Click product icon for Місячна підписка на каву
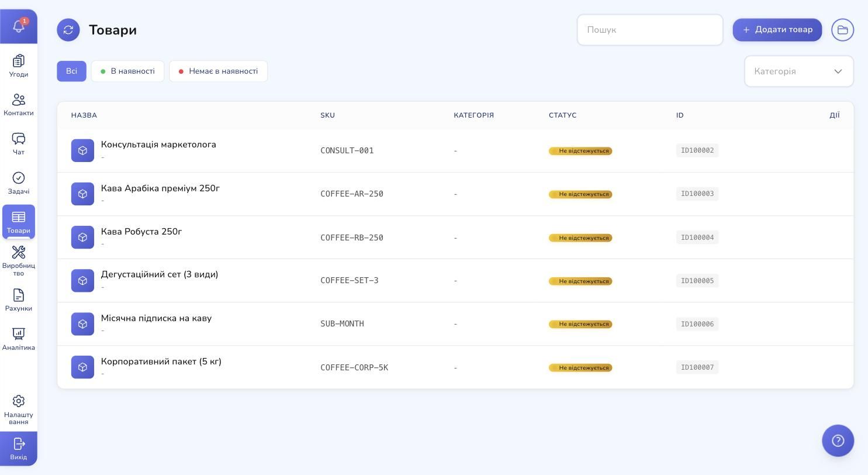Viewport: 868px width, 475px height. tap(82, 323)
